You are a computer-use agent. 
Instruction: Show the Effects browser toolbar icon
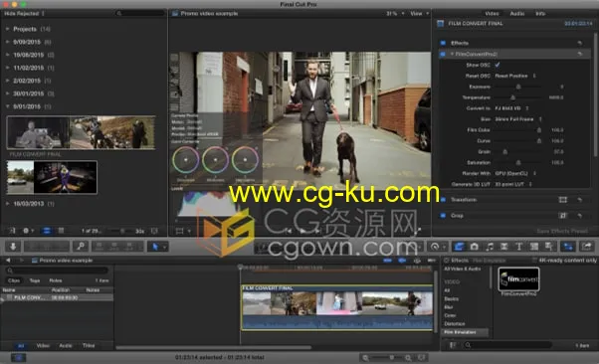tap(459, 247)
